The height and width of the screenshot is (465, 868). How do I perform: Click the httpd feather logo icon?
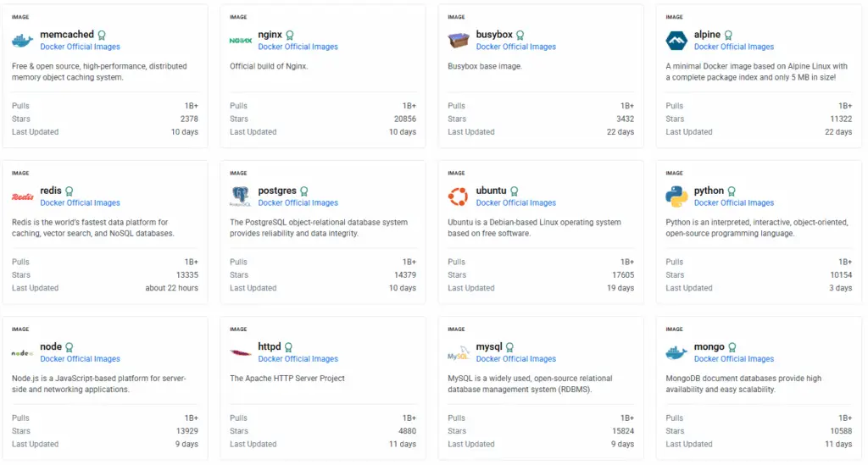tap(241, 352)
